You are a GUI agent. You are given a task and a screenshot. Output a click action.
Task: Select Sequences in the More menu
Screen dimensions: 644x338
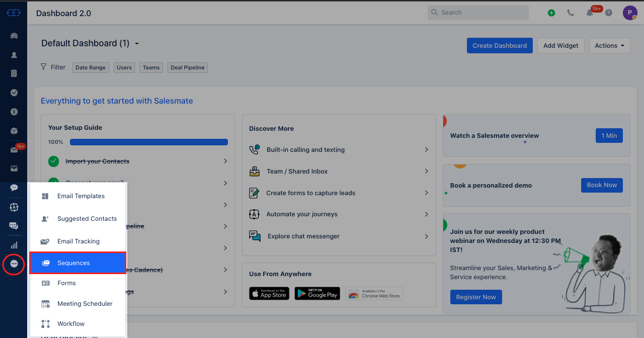77,263
